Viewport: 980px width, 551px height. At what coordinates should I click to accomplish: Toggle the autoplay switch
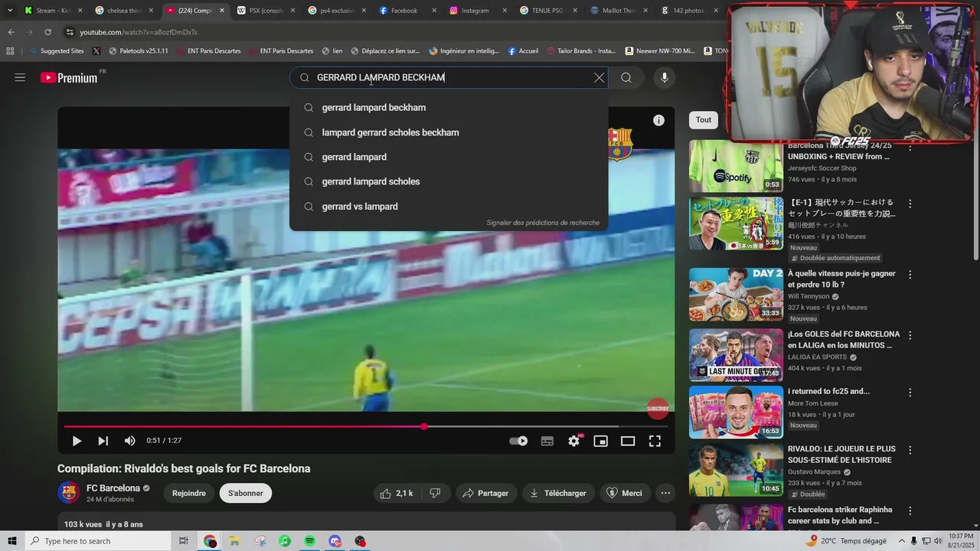(x=518, y=441)
